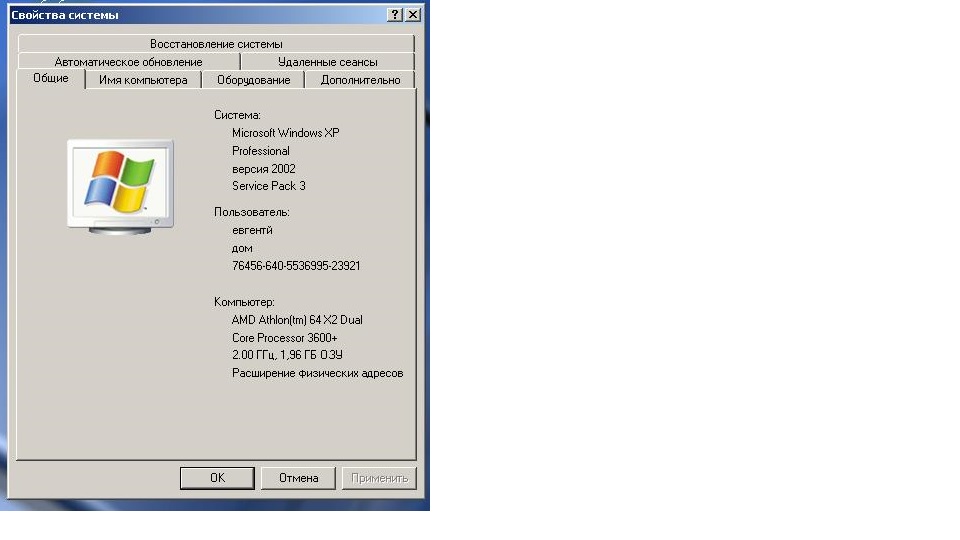Click the Применить button
The width and height of the screenshot is (960, 540).
pyautogui.click(x=380, y=478)
